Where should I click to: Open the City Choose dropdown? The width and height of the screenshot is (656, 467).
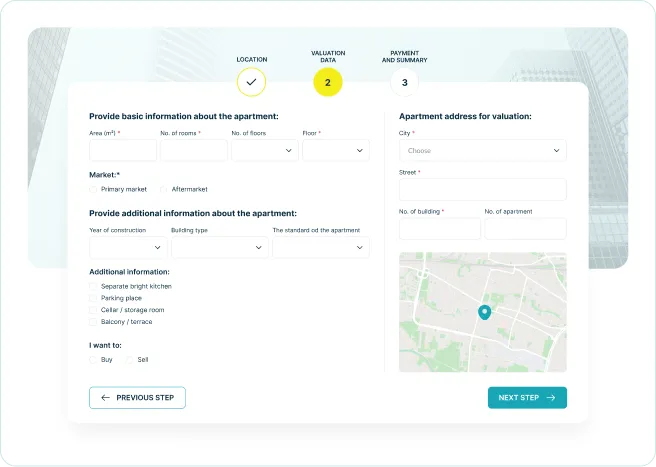click(x=483, y=150)
